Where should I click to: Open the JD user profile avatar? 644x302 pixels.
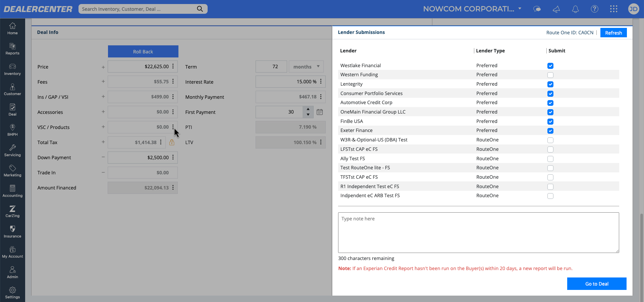point(633,9)
